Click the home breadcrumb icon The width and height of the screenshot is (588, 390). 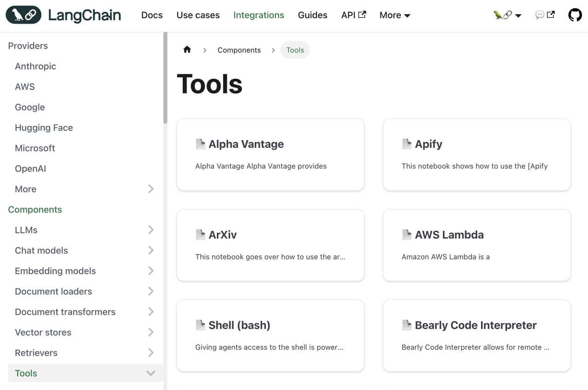[187, 50]
